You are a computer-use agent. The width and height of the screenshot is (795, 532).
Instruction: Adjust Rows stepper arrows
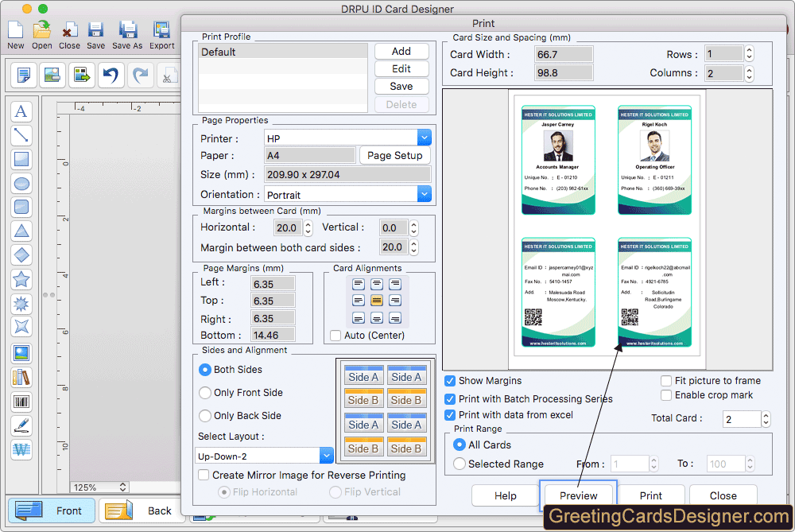[x=750, y=54]
